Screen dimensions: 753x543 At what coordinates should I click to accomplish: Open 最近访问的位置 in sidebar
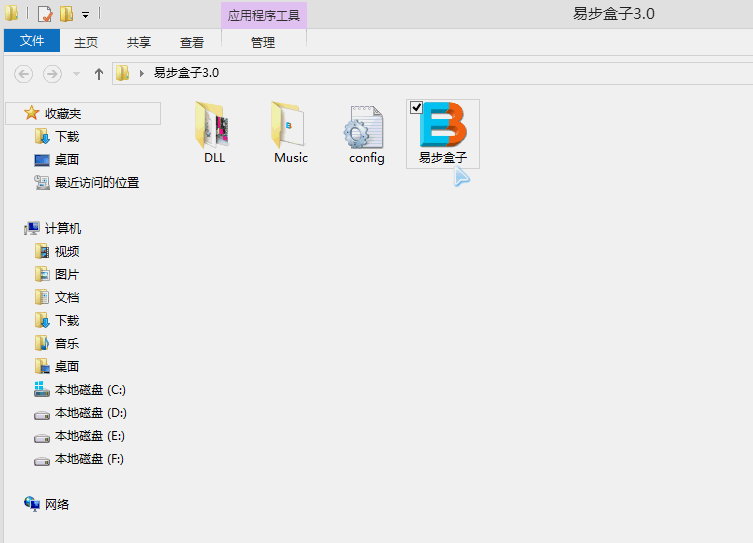pyautogui.click(x=97, y=183)
